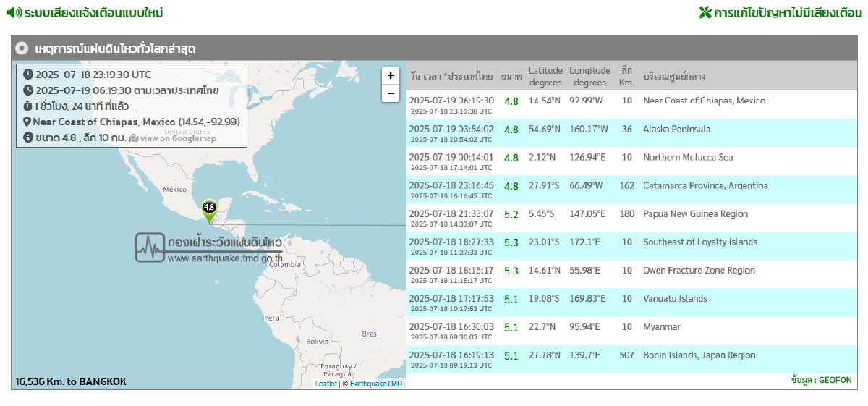
Task: Click the date-time Thailand column header
Action: [451, 76]
